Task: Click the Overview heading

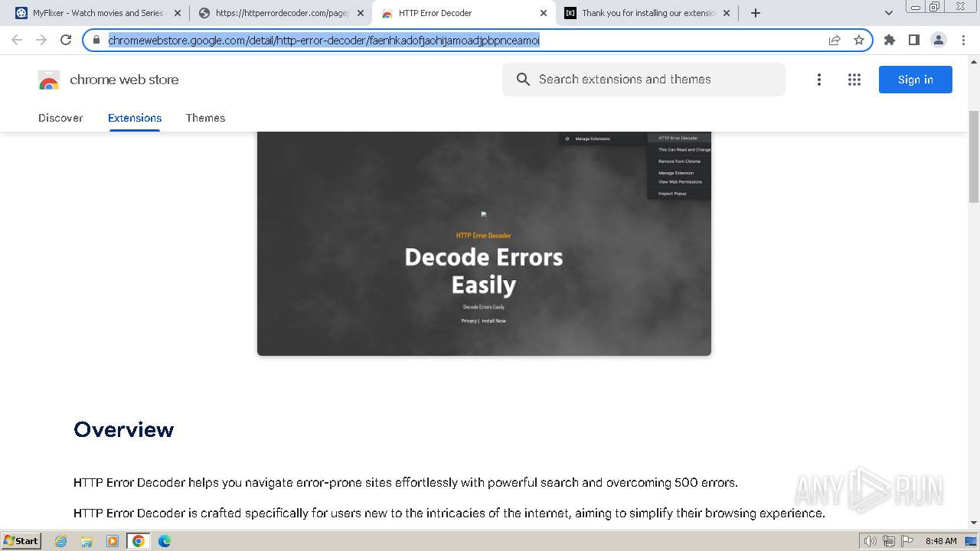Action: pos(124,429)
